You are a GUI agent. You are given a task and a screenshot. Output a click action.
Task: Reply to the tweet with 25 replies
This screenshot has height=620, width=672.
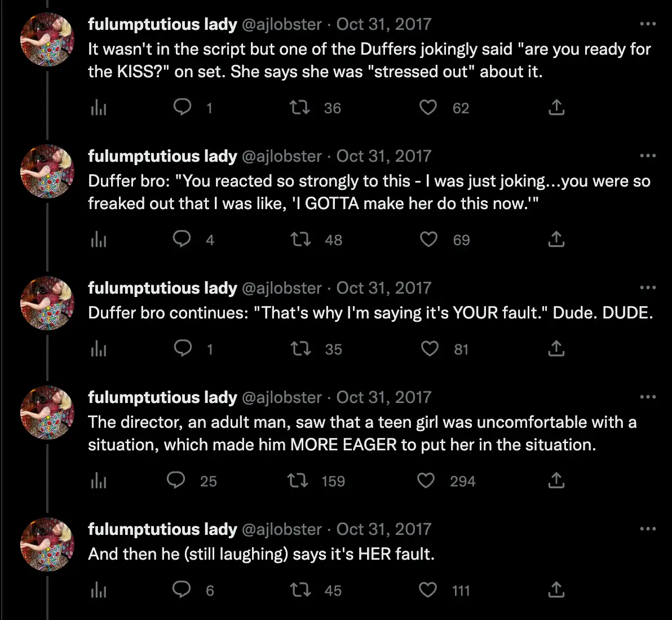coord(176,480)
